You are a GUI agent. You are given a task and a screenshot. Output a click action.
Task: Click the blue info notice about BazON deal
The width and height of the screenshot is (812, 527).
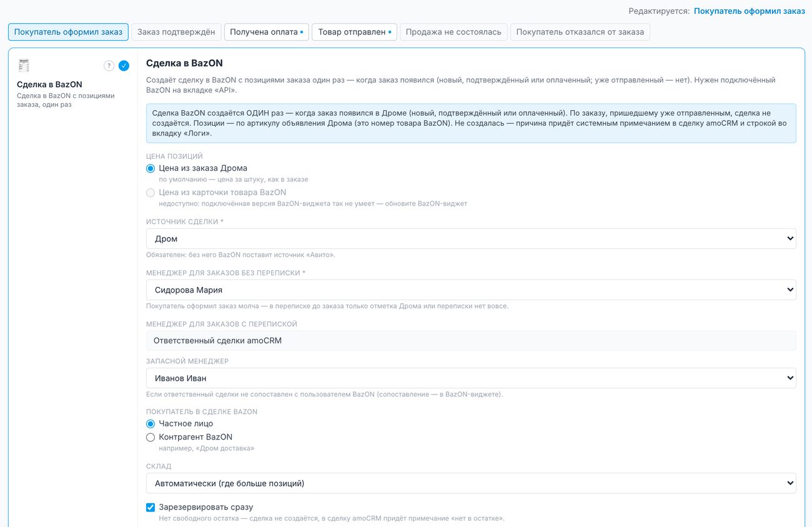pos(471,123)
